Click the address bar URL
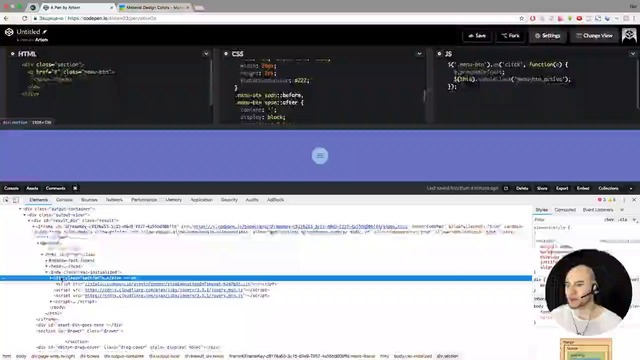The height and width of the screenshot is (360, 640). (x=112, y=18)
